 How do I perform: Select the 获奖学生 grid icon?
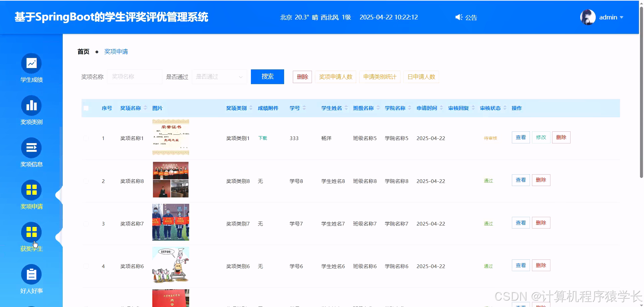coord(31,232)
